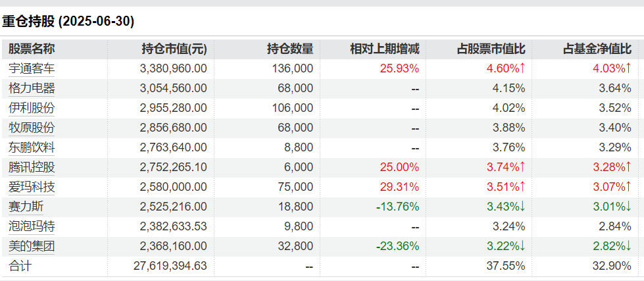Viewport: 644px width, 281px height.
Task: Click the 股票名称 column header
Action: click(x=32, y=49)
